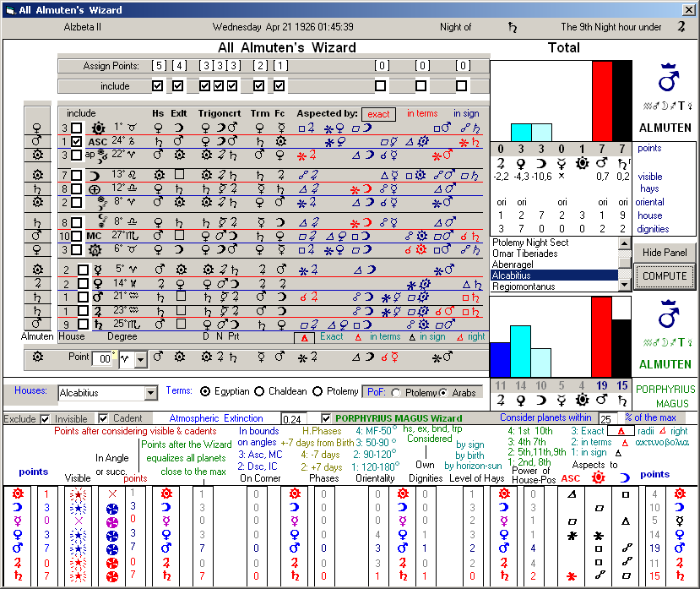The image size is (700, 589).
Task: Click the Venus glyph at 14° Pisces row
Action: [98, 283]
